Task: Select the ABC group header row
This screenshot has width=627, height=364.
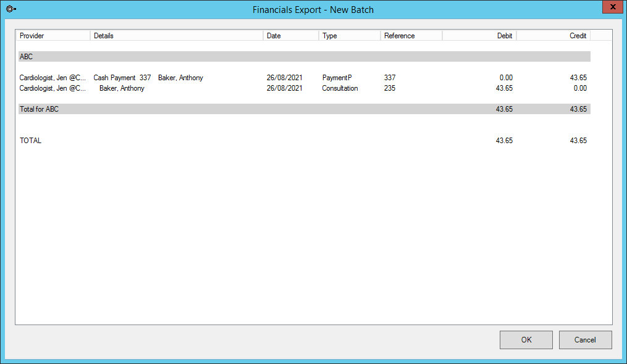Action: (305, 57)
